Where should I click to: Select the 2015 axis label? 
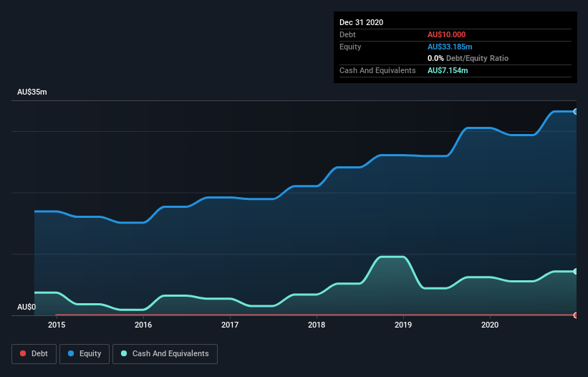click(57, 325)
